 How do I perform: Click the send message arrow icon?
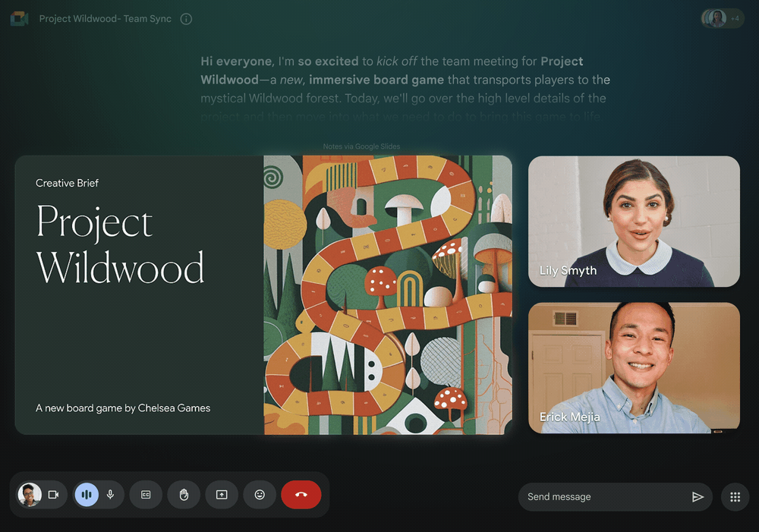pyautogui.click(x=698, y=497)
